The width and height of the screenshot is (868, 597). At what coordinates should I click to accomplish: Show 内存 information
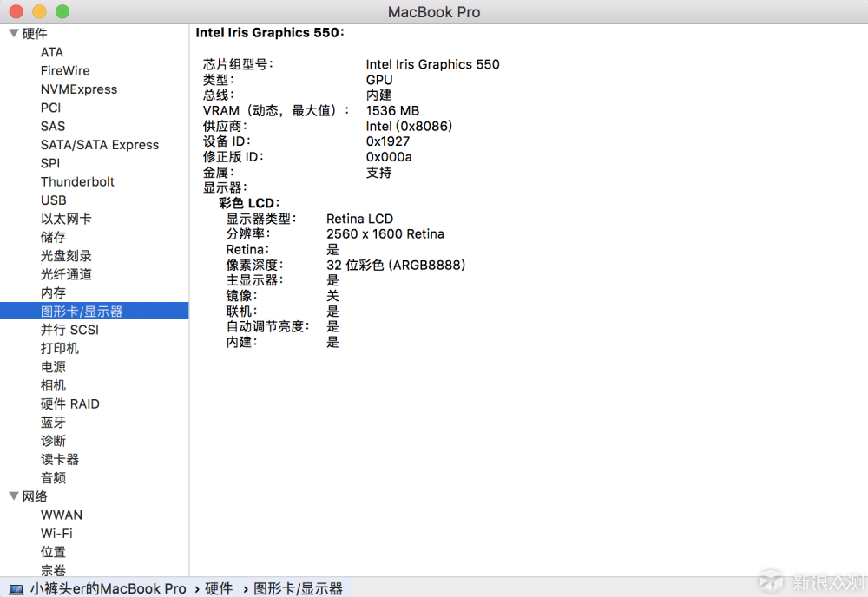(53, 292)
